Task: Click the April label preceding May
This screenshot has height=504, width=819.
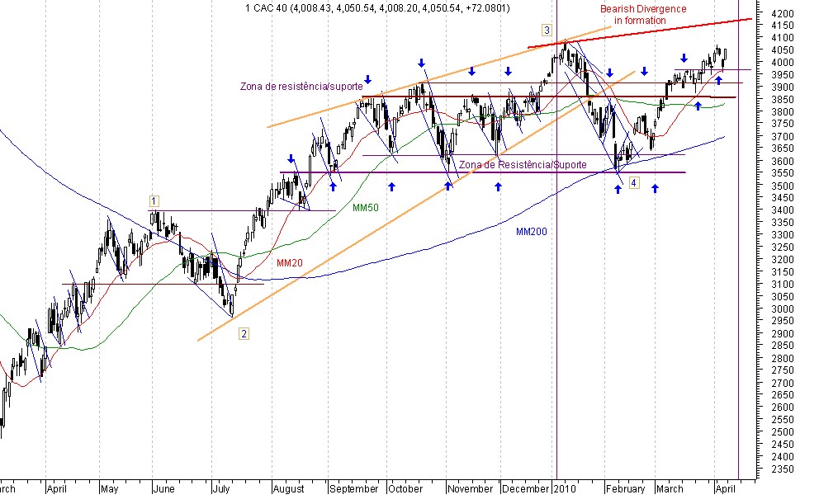Action: click(56, 489)
